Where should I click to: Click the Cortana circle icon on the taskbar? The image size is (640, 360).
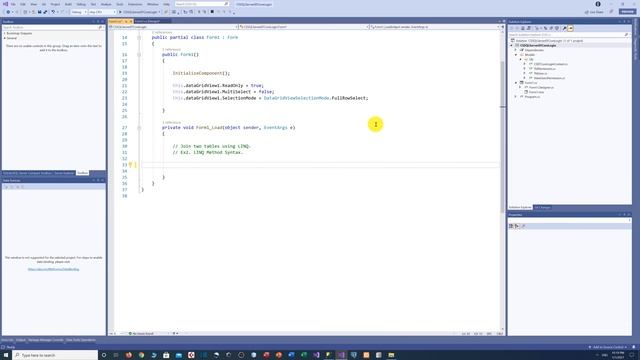click(x=104, y=355)
